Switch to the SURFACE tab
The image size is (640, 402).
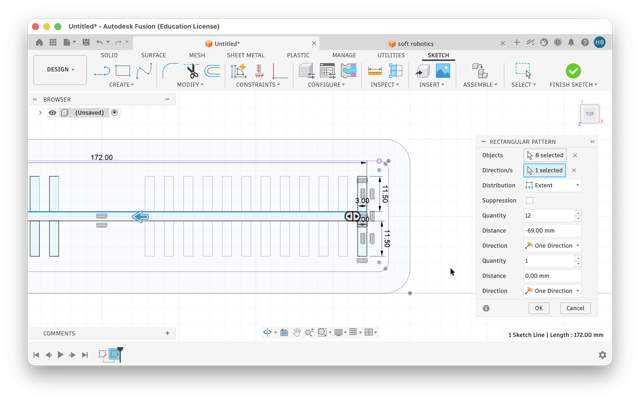(153, 55)
